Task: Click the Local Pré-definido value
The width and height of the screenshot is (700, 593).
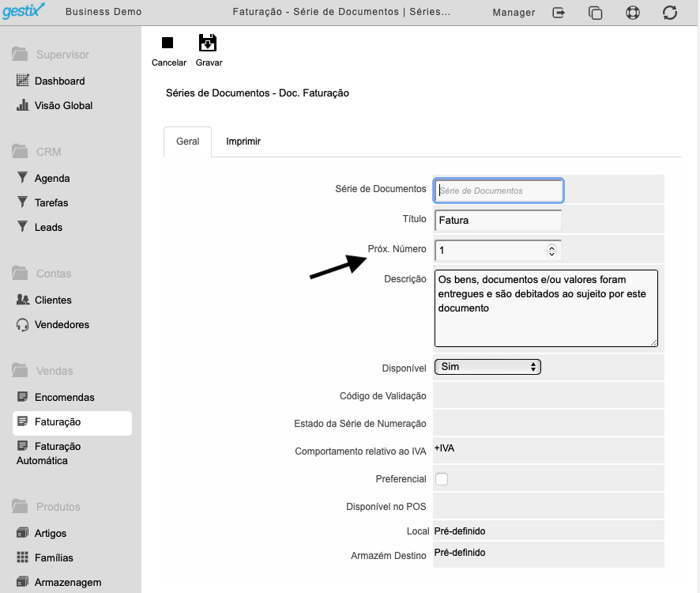Action: click(x=460, y=531)
